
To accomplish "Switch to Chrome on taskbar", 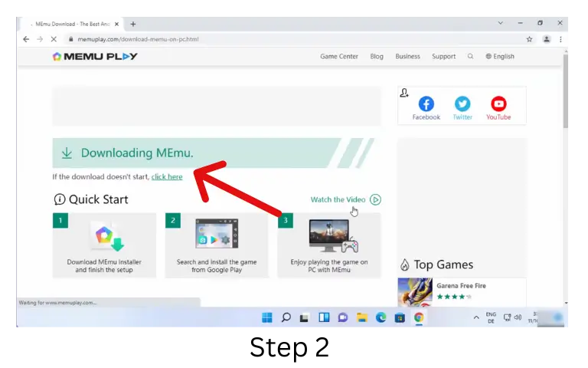I will coord(419,317).
